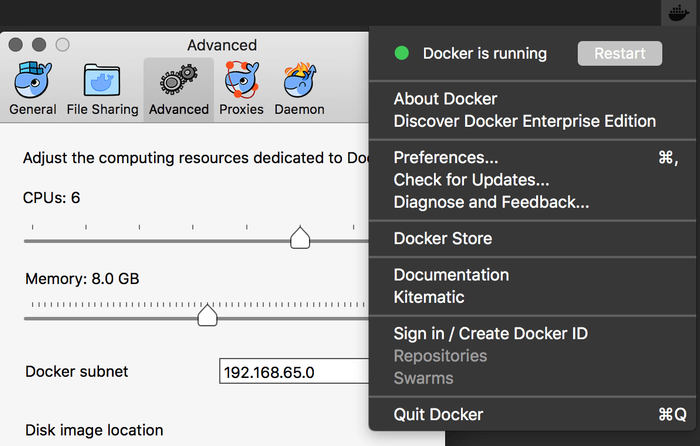Open Diagnose and Feedback...

[491, 202]
